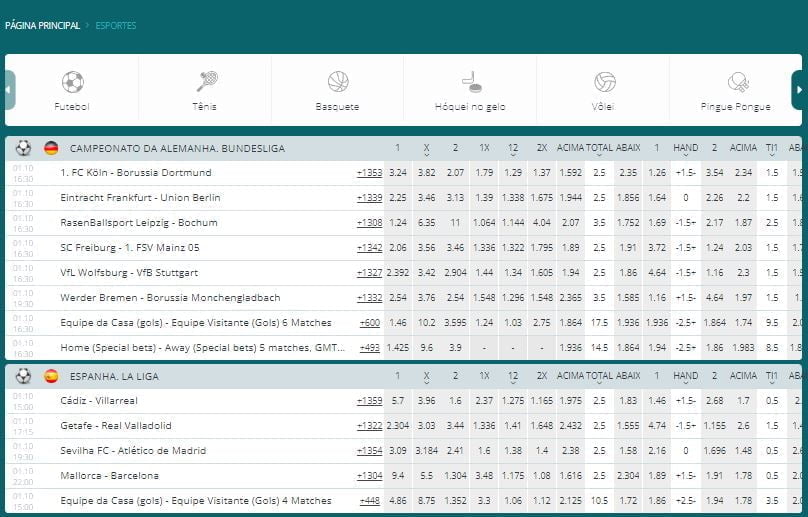Open the Espanha La Liga header
The image size is (808, 517).
click(x=114, y=377)
